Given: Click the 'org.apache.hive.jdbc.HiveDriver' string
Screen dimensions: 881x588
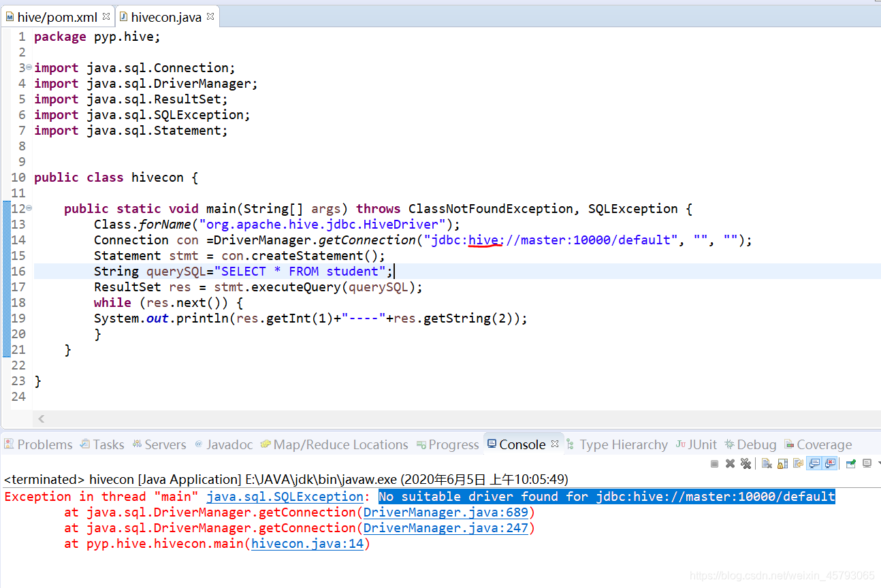Looking at the screenshot, I should point(322,225).
